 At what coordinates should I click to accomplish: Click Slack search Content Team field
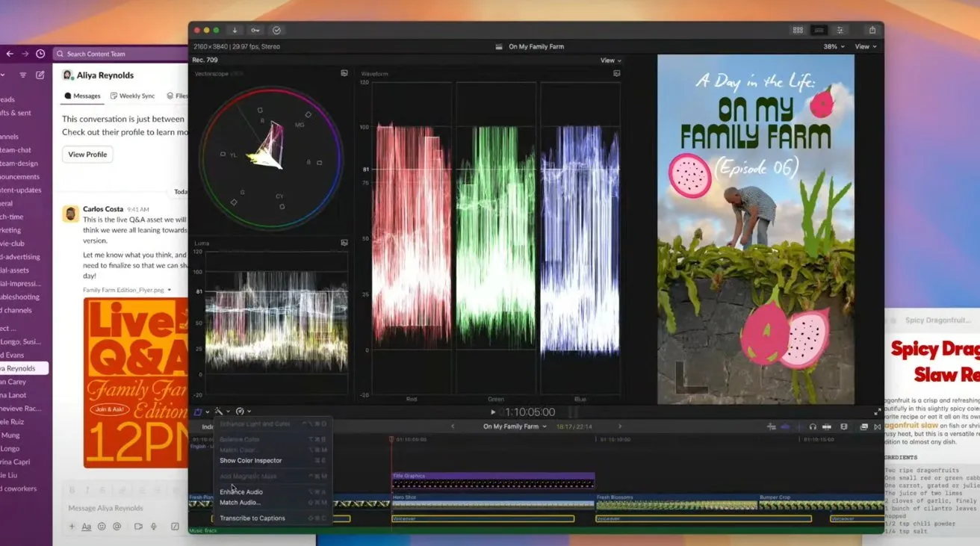120,54
